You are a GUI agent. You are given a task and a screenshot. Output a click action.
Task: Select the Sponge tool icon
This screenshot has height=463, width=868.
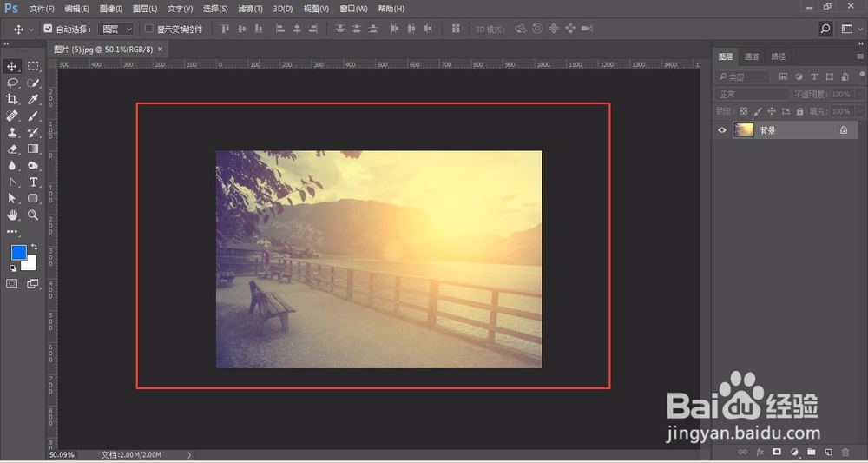(33, 166)
